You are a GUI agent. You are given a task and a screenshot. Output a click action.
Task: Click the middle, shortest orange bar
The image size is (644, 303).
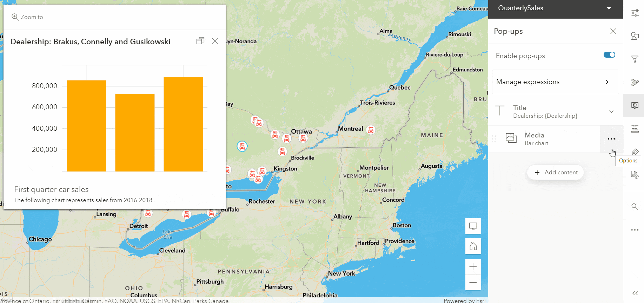click(135, 133)
